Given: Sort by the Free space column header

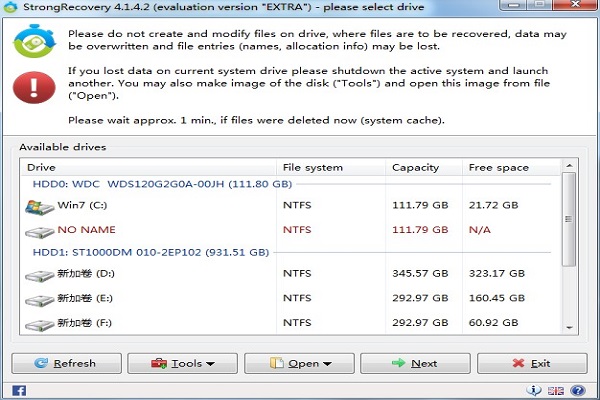Looking at the screenshot, I should [512, 167].
